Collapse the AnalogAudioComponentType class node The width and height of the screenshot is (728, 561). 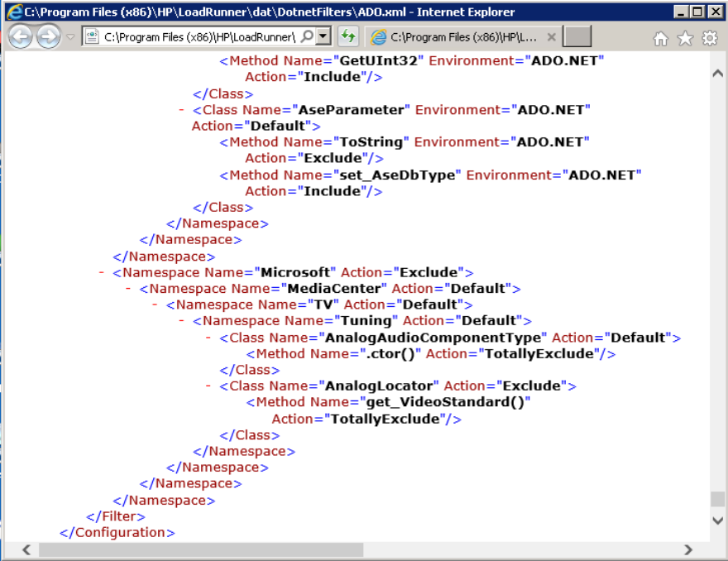[x=208, y=338]
